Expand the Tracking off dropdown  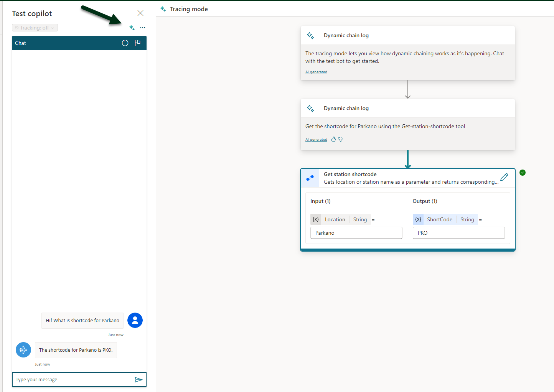35,28
